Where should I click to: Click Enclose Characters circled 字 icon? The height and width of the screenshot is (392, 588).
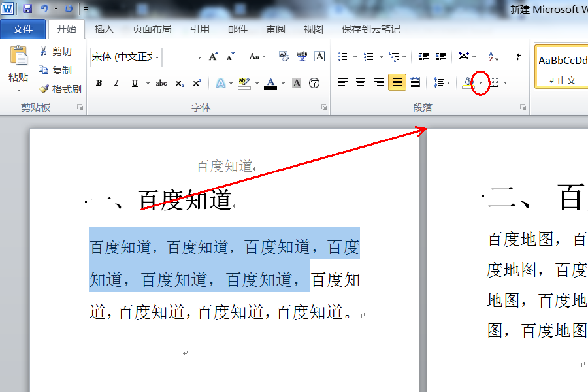(314, 83)
